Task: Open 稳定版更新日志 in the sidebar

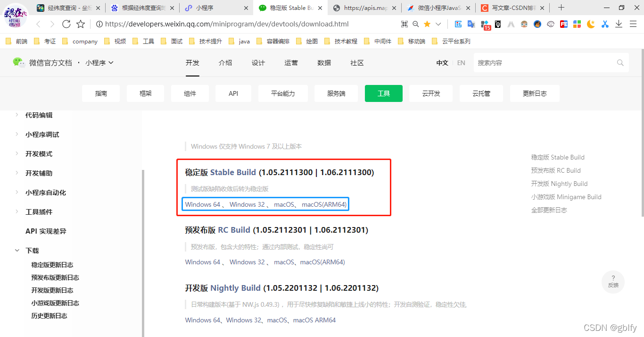Action: pyautogui.click(x=52, y=265)
